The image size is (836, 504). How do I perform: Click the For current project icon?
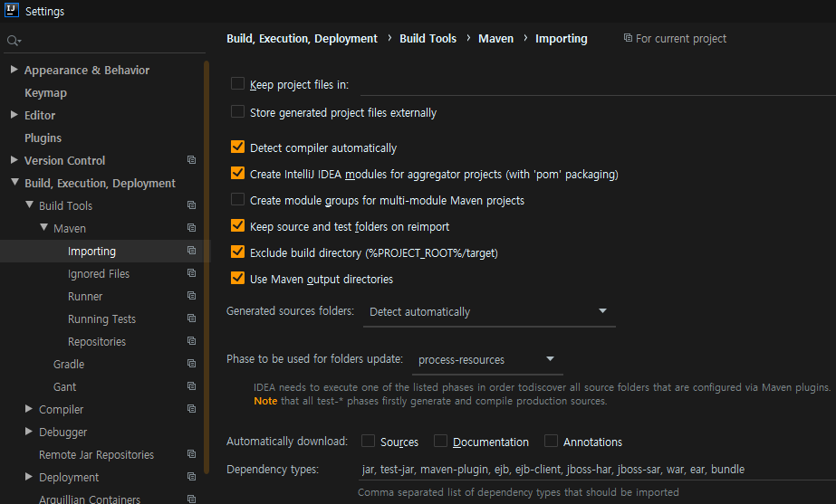[628, 38]
